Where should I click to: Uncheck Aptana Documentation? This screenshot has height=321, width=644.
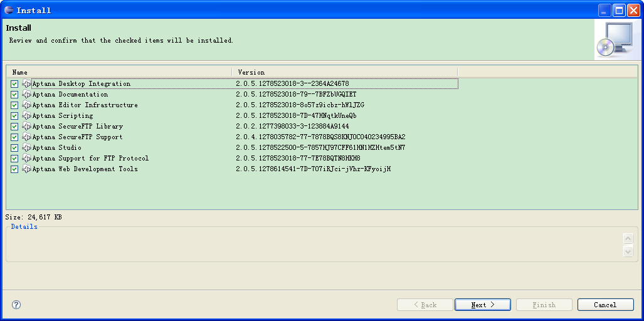pyautogui.click(x=15, y=95)
